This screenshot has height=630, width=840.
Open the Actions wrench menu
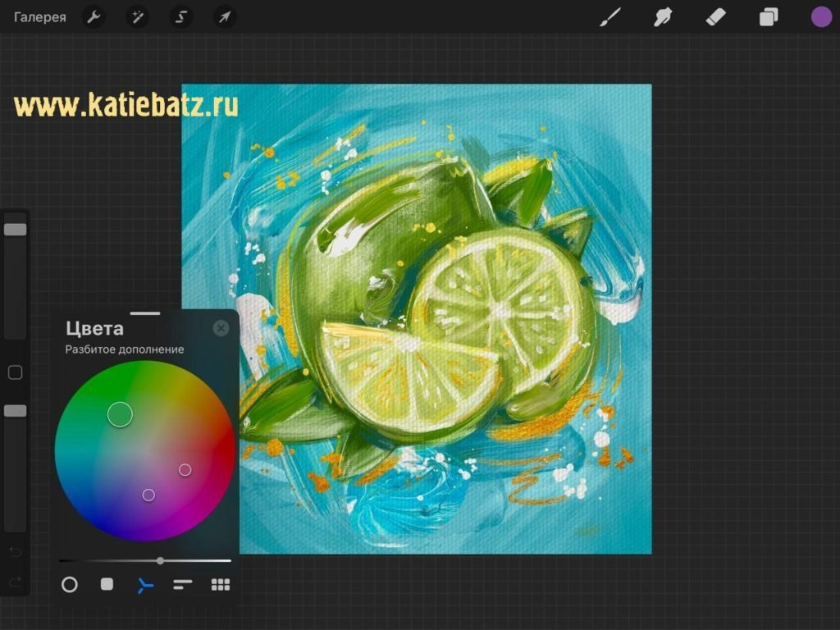click(94, 17)
